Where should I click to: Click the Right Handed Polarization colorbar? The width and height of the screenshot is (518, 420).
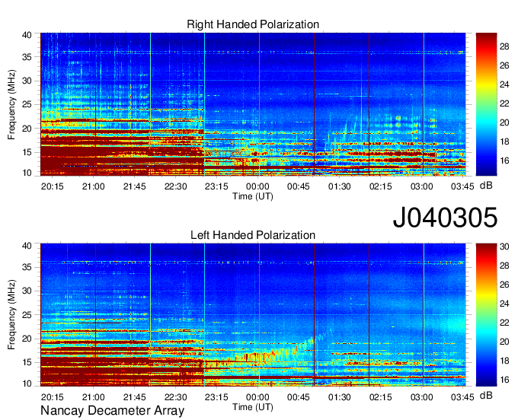click(486, 104)
